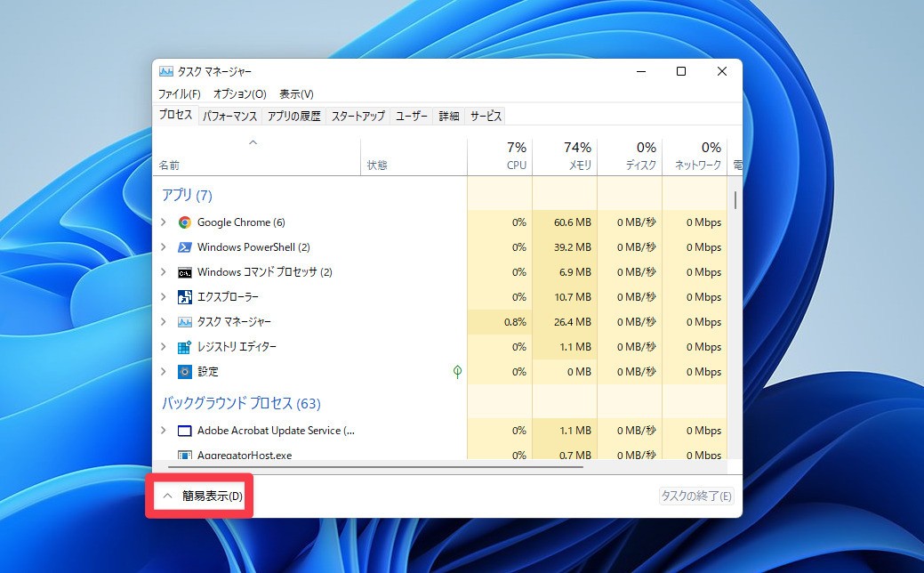
Task: Switch to the 詳細 tab
Action: pos(449,117)
